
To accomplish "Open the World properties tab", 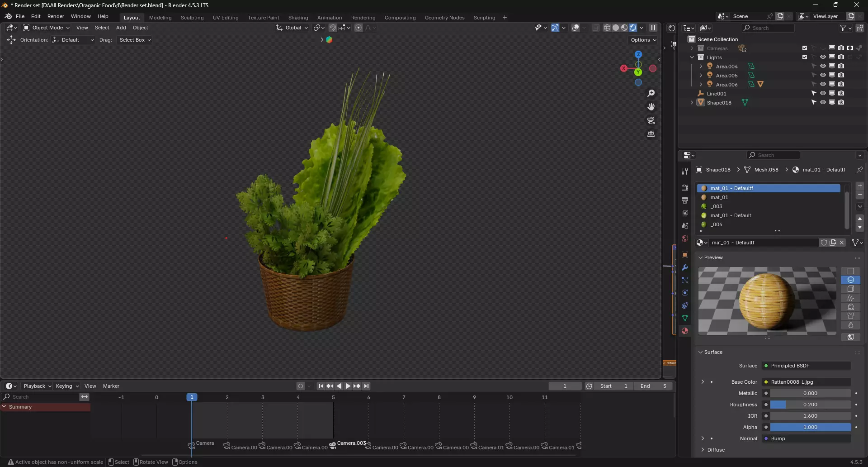I will 685,238.
